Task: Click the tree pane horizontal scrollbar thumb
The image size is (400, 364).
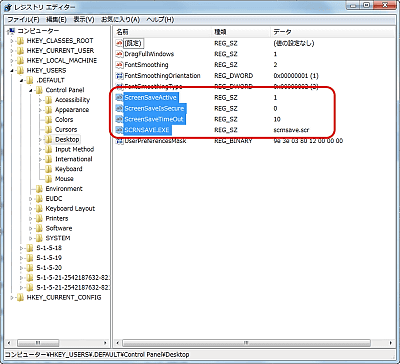Action: point(38,343)
